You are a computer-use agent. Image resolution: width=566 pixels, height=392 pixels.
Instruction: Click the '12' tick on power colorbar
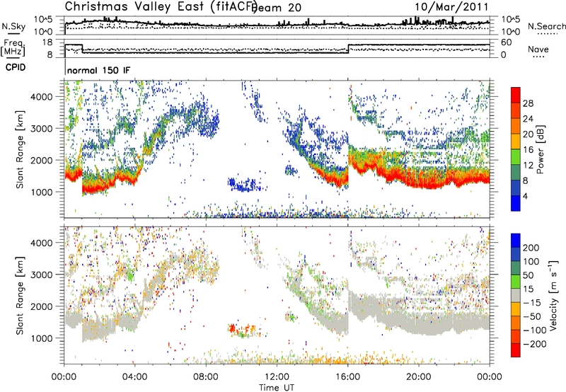pos(528,166)
